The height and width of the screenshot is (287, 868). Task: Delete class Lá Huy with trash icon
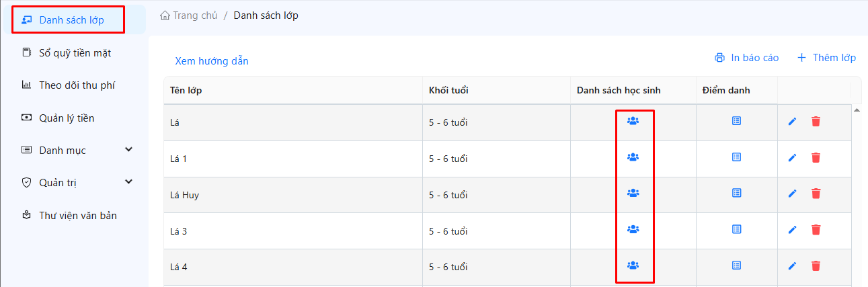click(816, 194)
